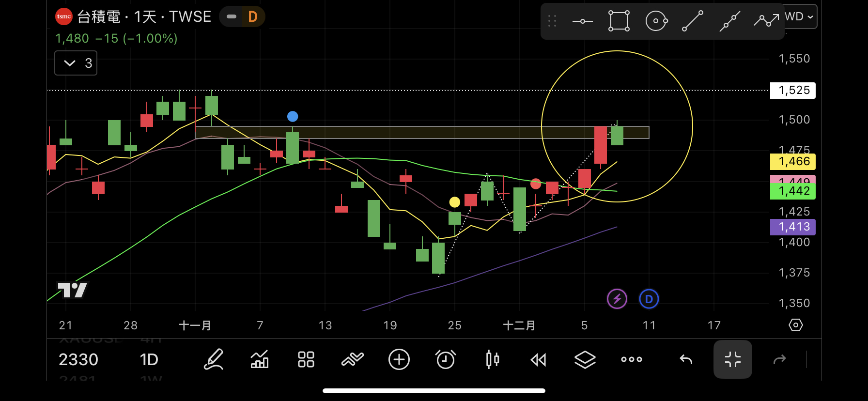
Task: Click the purple 1,413 moving average label
Action: [x=793, y=227]
